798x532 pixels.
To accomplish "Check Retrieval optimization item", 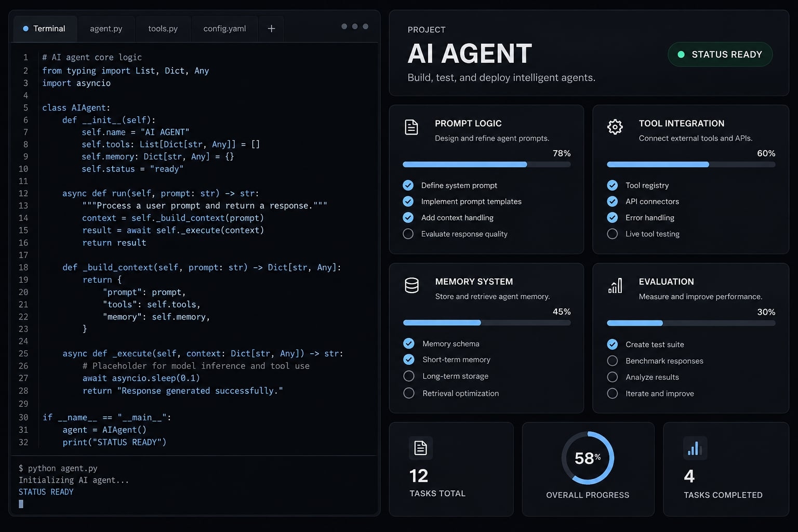I will [409, 393].
